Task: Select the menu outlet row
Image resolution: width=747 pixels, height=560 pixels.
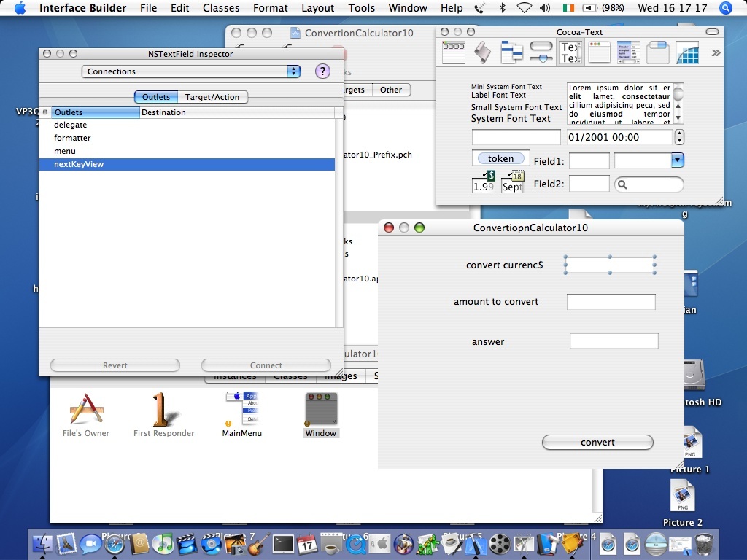Action: tap(187, 151)
